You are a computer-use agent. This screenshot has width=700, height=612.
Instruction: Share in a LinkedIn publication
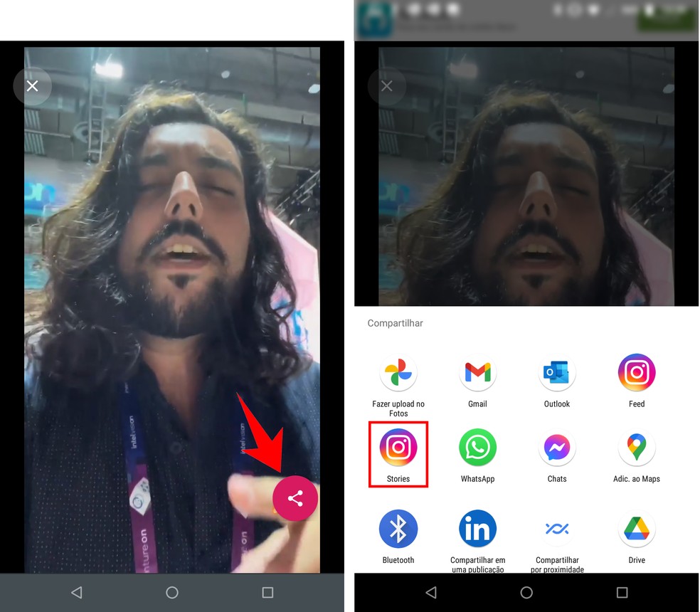coord(477,541)
